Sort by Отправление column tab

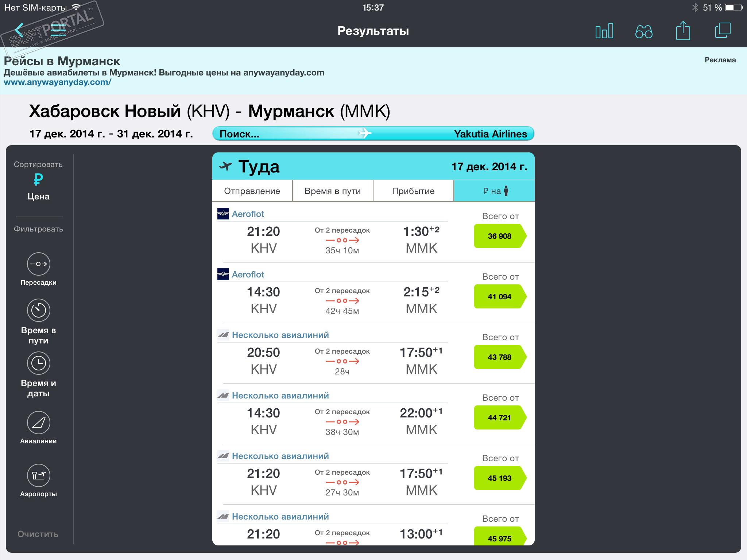252,191
